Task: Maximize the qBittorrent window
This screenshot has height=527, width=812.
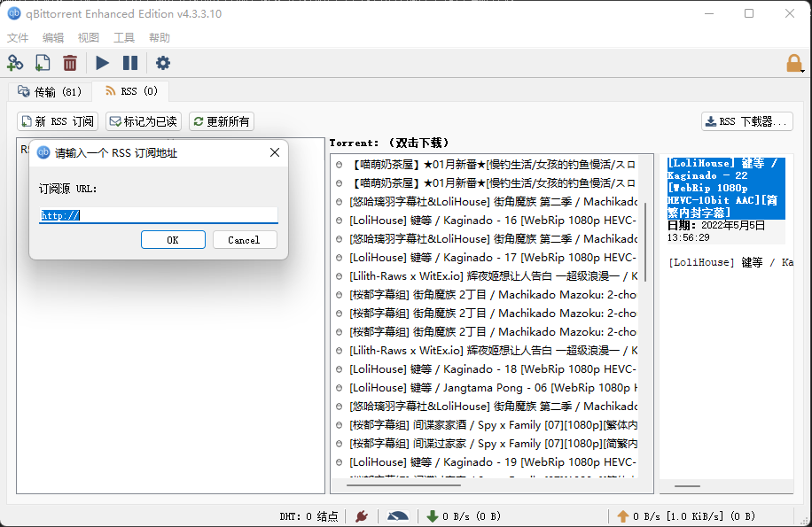Action: click(x=749, y=13)
